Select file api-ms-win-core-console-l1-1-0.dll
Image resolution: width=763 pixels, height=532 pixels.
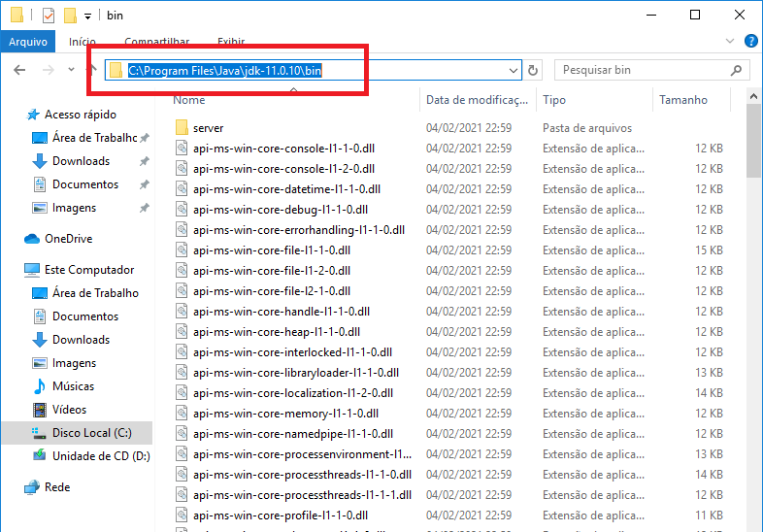pos(283,149)
